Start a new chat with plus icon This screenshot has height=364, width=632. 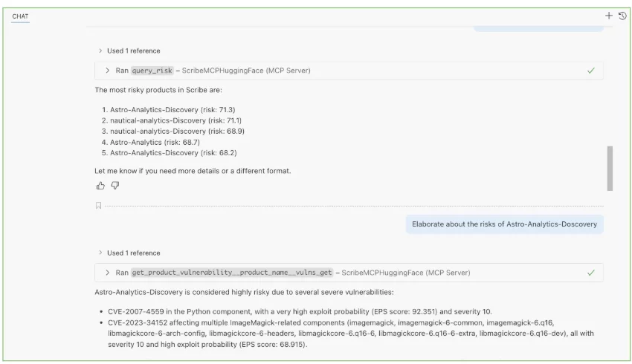(609, 16)
